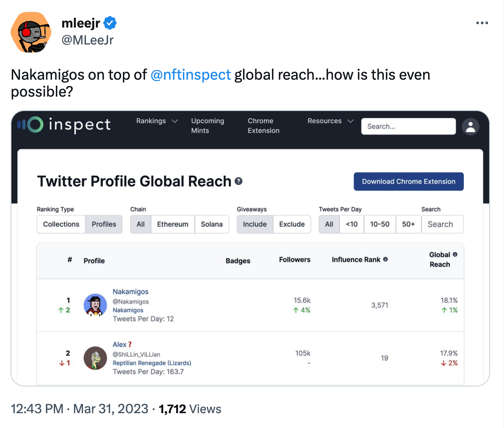The width and height of the screenshot is (504, 428).
Task: Click the mleejr profile avatar
Action: point(31,32)
